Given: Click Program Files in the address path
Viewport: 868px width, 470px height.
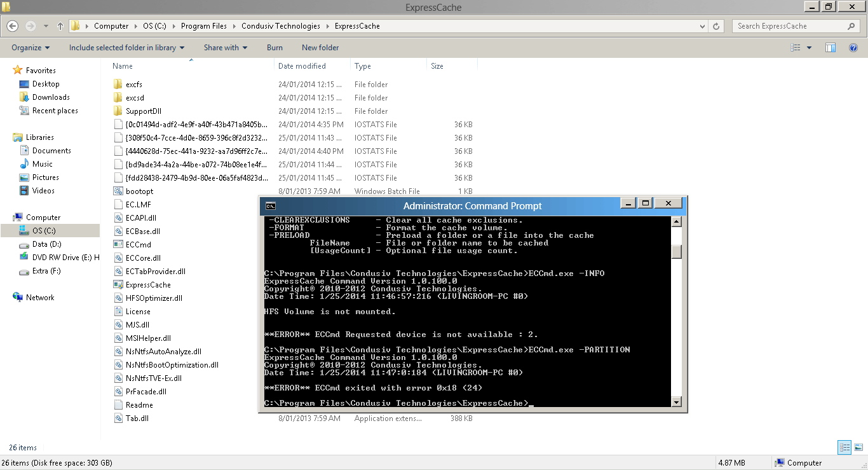Looking at the screenshot, I should [x=203, y=26].
